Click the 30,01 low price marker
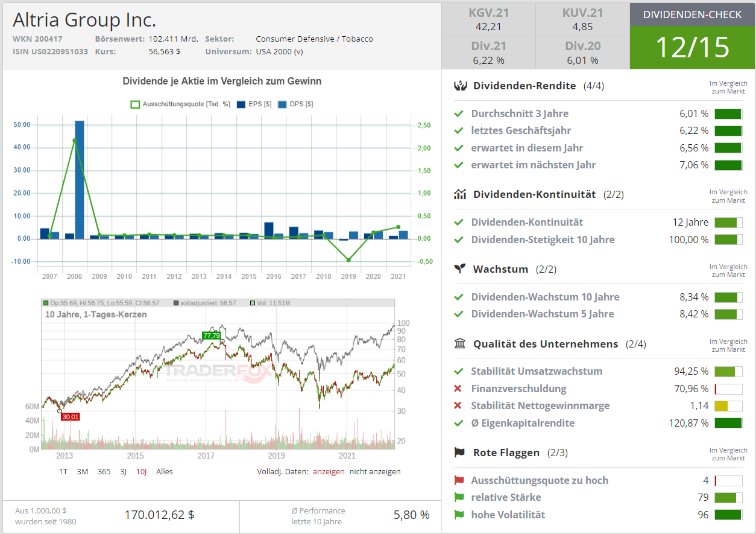The image size is (756, 534). pyautogui.click(x=70, y=416)
